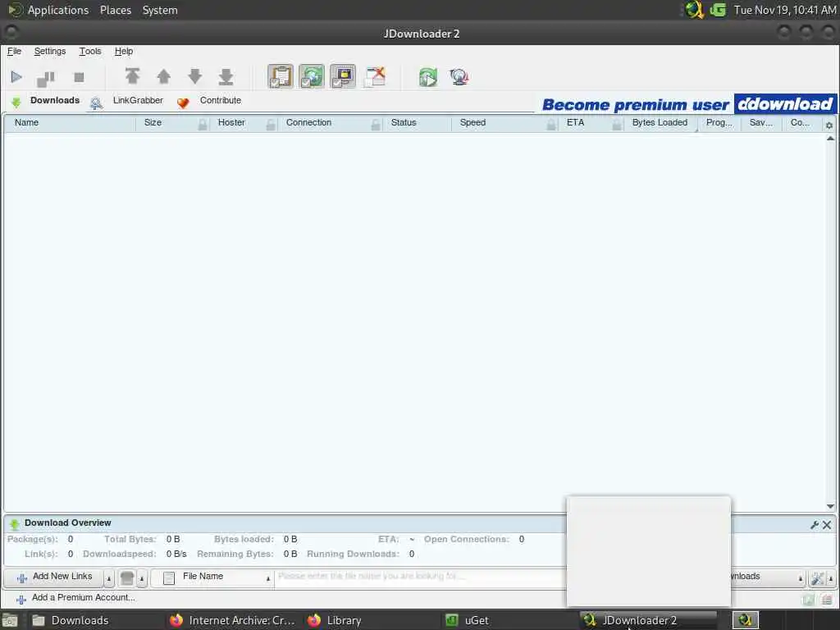Open the Contribute tab
Image resolution: width=840 pixels, height=630 pixels.
coord(209,101)
